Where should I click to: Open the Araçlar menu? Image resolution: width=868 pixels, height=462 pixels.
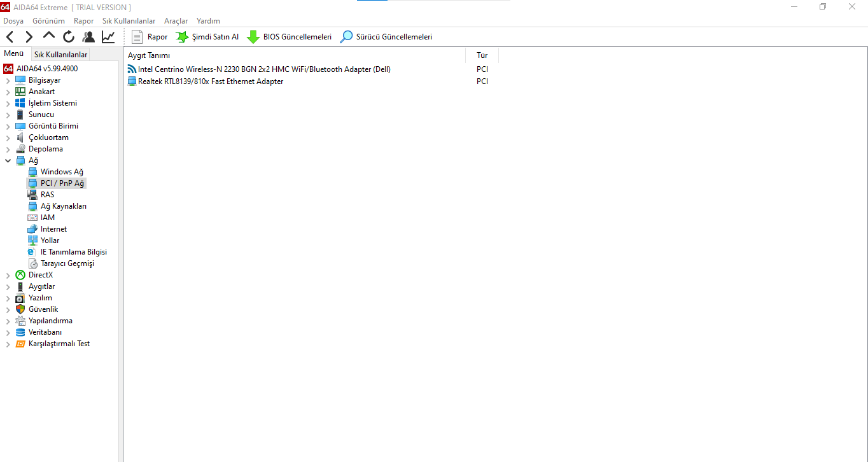coord(176,21)
